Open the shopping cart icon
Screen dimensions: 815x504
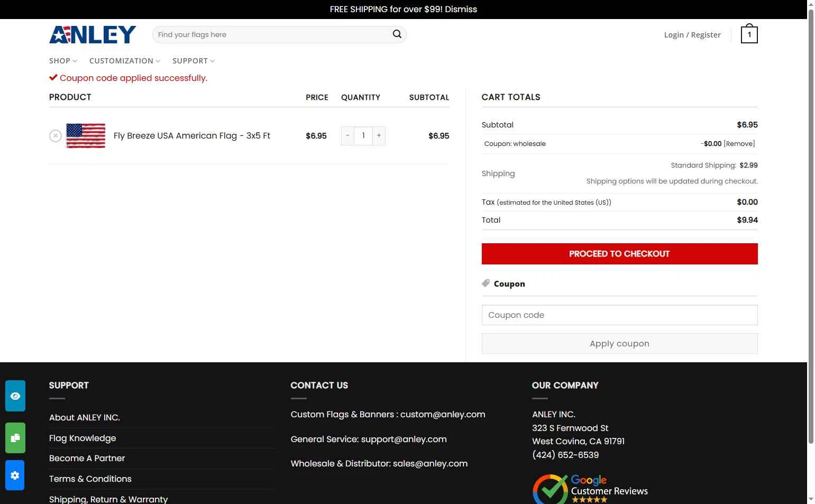pyautogui.click(x=749, y=34)
